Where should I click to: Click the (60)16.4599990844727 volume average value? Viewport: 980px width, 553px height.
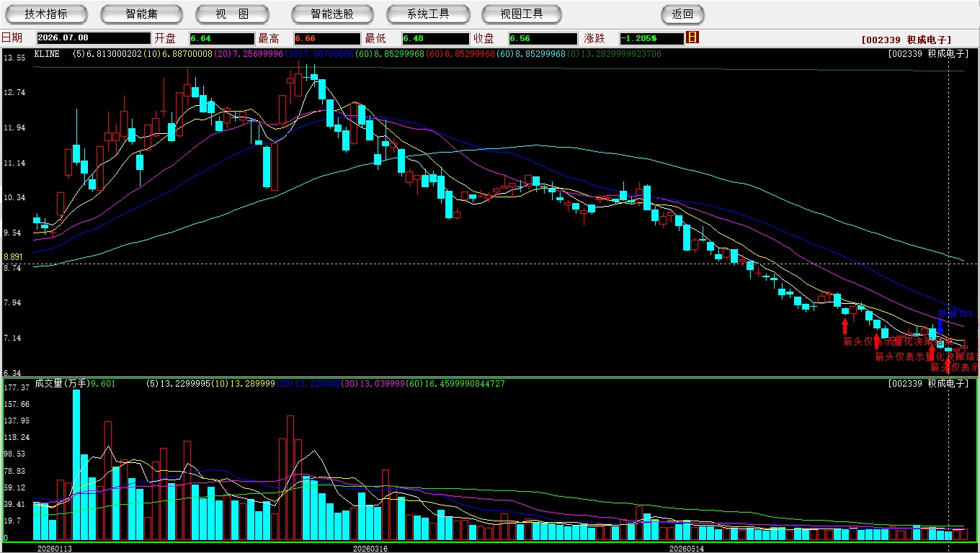click(x=457, y=384)
